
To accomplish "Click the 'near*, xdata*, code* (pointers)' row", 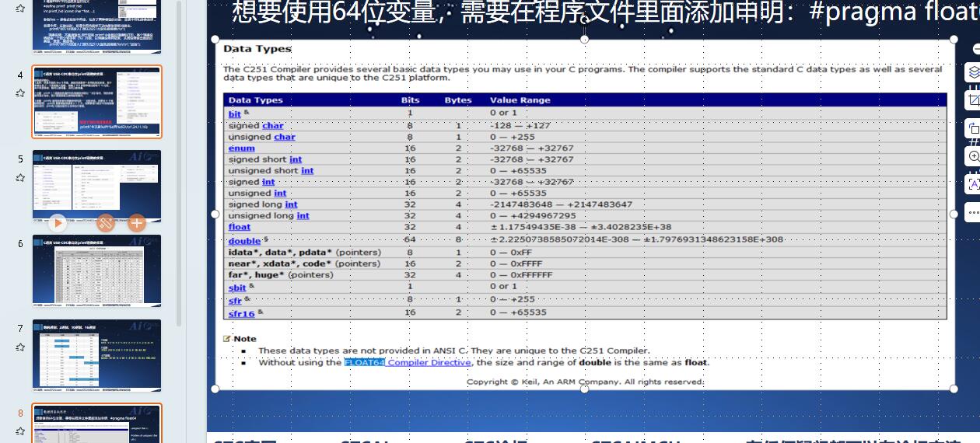I will [585, 263].
